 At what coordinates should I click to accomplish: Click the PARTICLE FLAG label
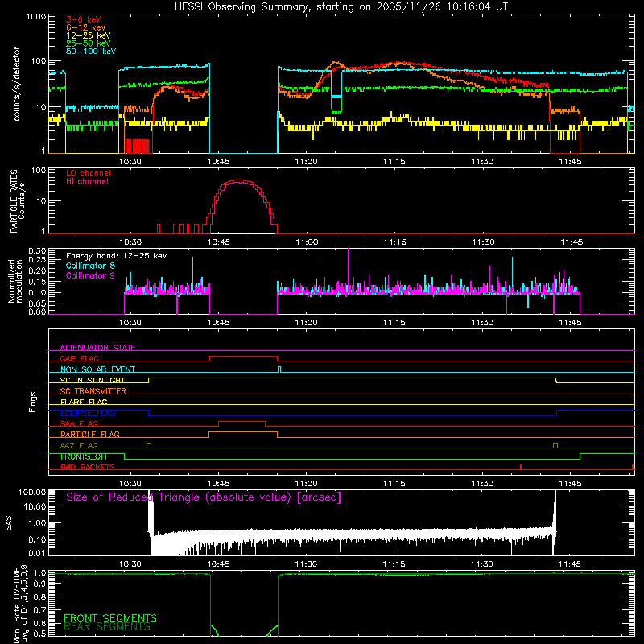(x=90, y=434)
